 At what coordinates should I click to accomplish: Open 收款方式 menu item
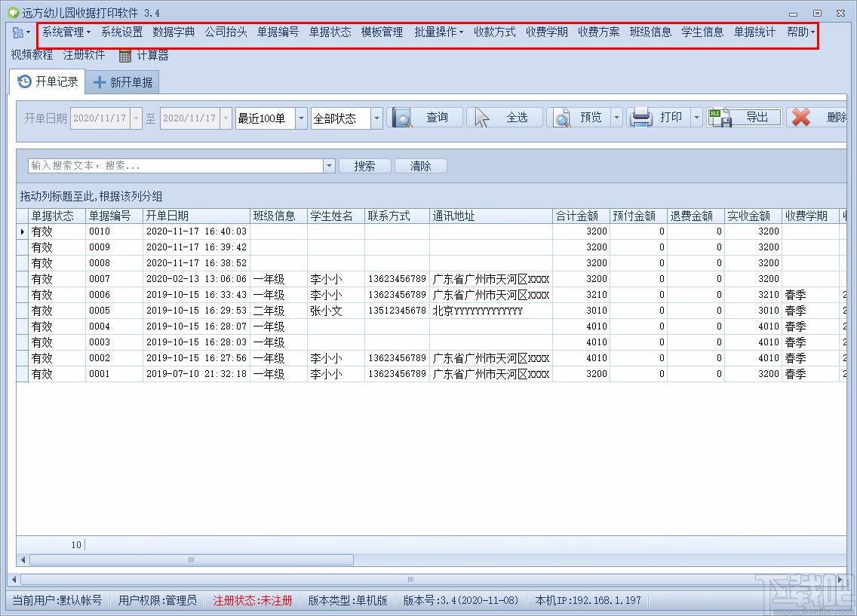[495, 32]
